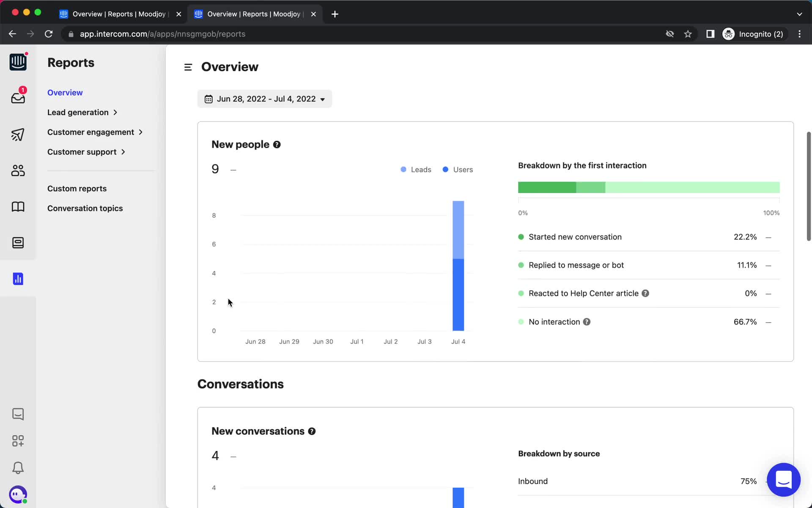Open browser side panel icon
This screenshot has height=508, width=812.
710,34
